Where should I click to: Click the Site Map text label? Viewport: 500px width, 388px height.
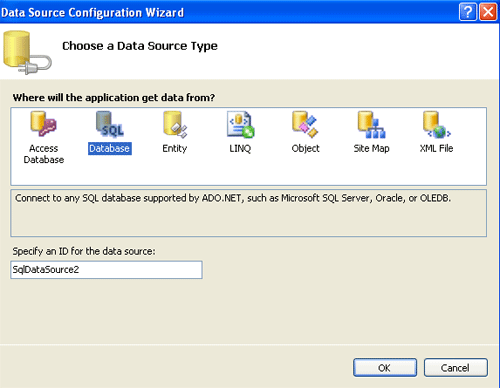click(371, 148)
